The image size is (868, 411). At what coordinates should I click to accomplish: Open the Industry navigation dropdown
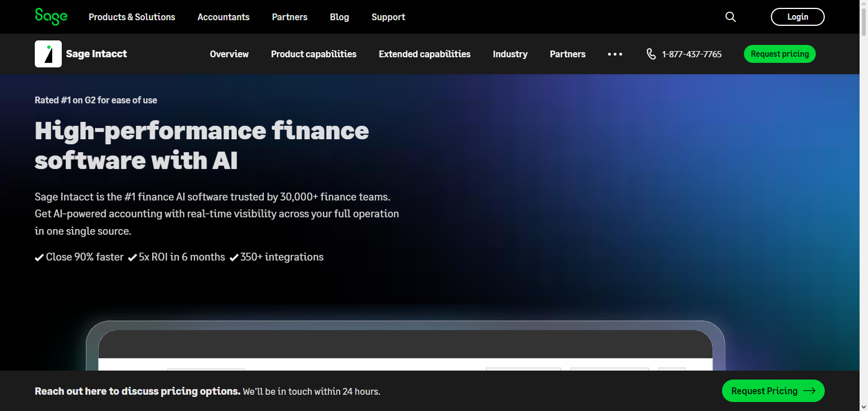[510, 54]
